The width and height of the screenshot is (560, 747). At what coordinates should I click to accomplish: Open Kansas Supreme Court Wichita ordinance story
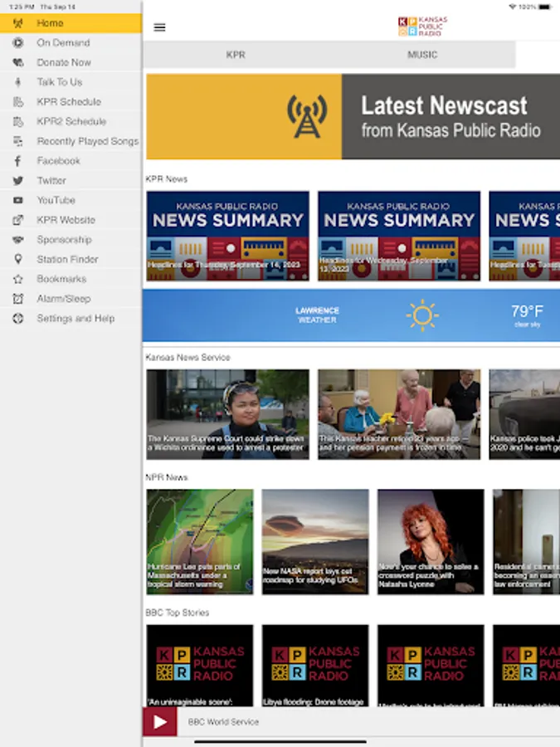coord(227,414)
